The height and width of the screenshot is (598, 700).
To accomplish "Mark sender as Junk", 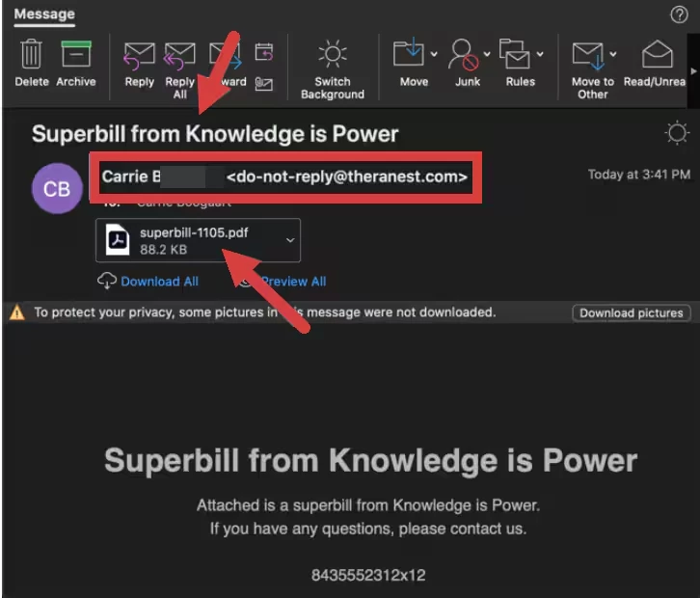I will [x=463, y=54].
